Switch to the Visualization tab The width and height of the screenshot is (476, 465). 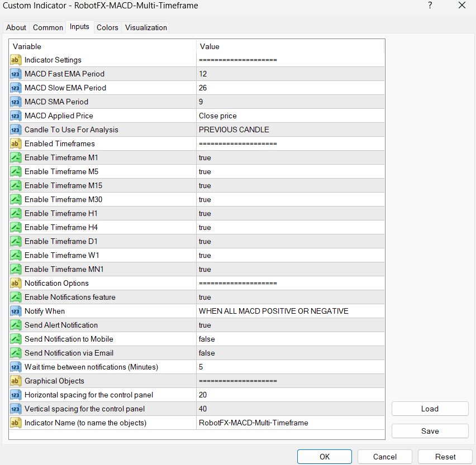point(146,27)
